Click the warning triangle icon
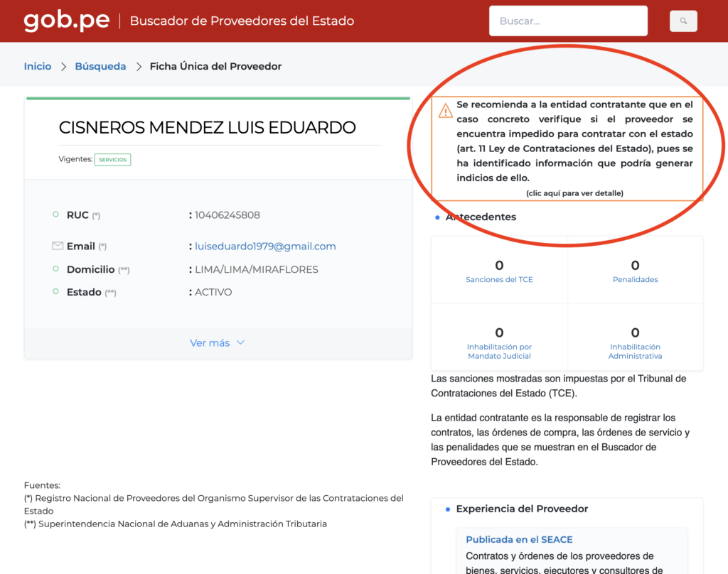 point(445,110)
